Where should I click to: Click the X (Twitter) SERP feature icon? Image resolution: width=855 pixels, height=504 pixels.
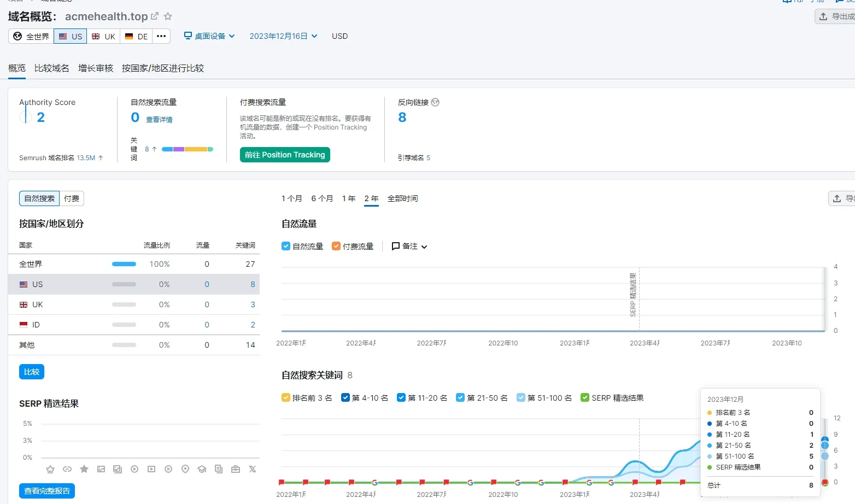pyautogui.click(x=253, y=469)
